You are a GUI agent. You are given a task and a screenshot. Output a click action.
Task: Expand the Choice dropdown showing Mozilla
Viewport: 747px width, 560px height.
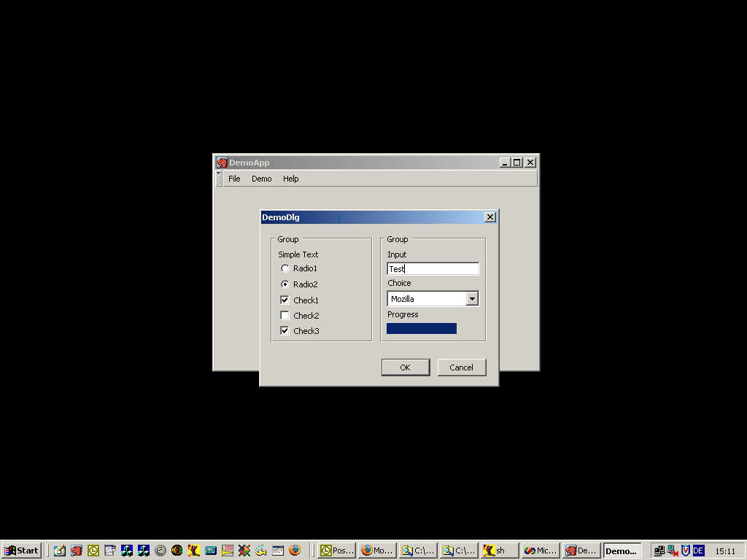click(472, 299)
